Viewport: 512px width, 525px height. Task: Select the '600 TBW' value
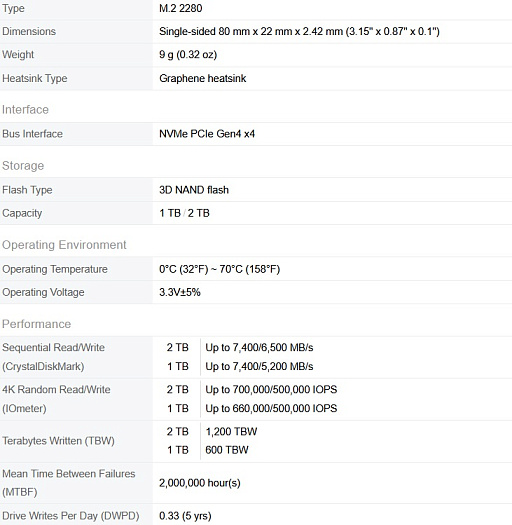(x=227, y=450)
